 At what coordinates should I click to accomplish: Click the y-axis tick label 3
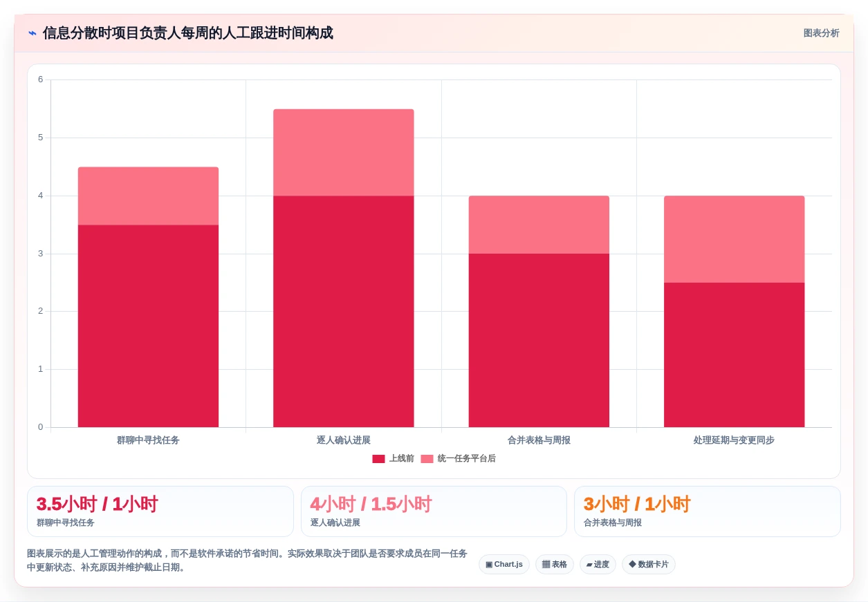[x=40, y=254]
